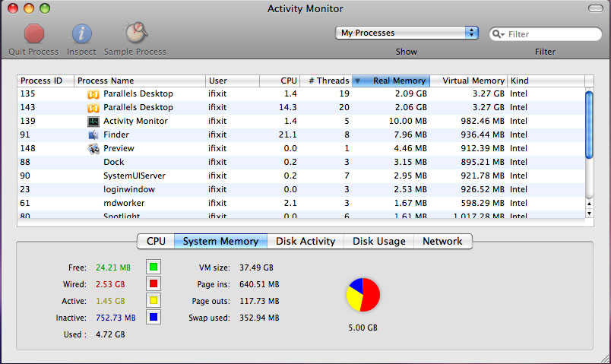
Task: Click the 982.46 MB virtual memory value
Action: pyautogui.click(x=483, y=121)
